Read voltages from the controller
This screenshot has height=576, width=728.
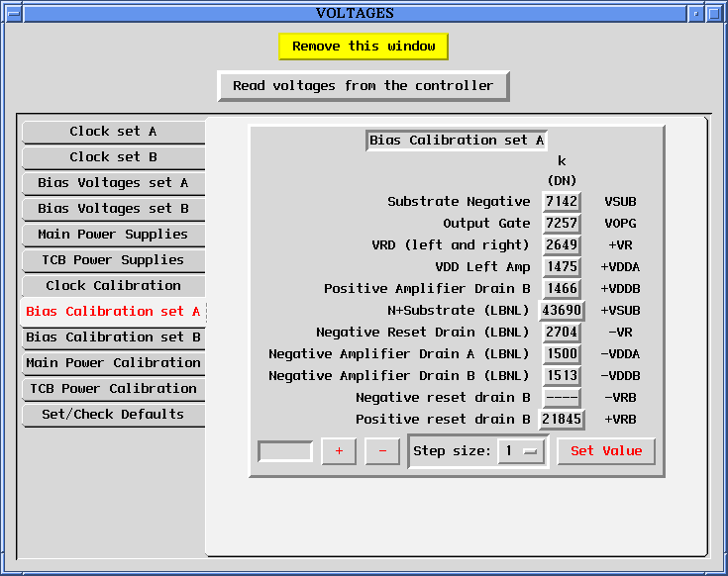pos(364,86)
